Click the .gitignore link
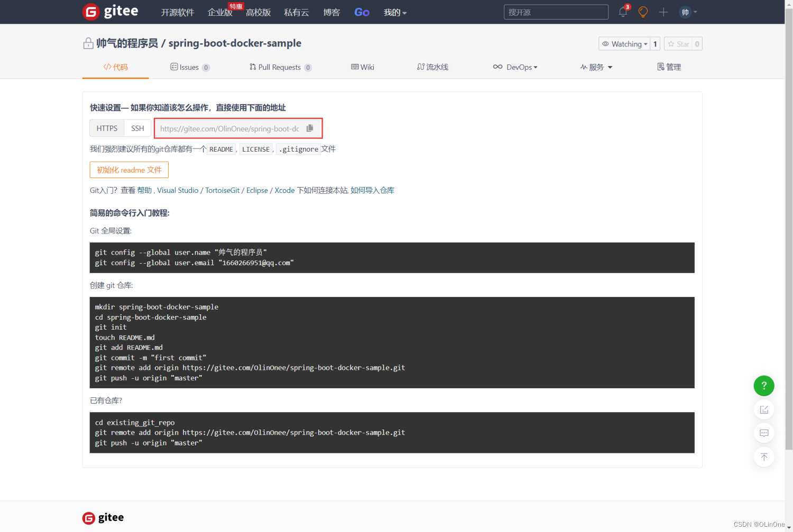793x532 pixels. pyautogui.click(x=299, y=150)
